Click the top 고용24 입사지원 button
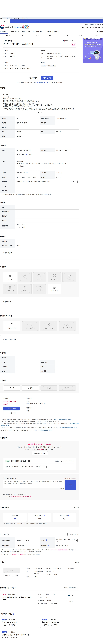Viewport: 103px width, 644px height. pos(47,78)
